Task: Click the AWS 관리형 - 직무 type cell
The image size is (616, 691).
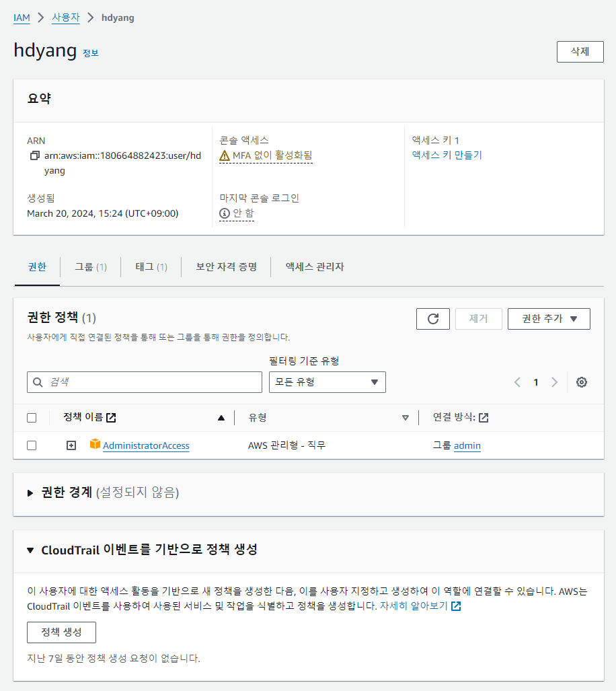Action: click(286, 445)
